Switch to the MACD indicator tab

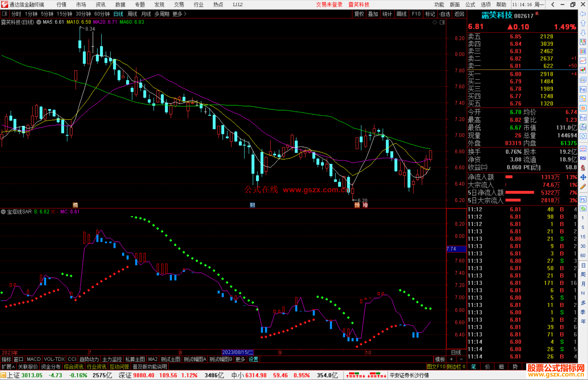coord(33,359)
